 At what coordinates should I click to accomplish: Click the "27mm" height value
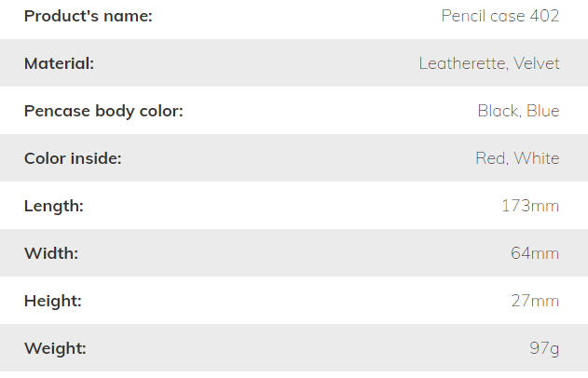pos(535,301)
